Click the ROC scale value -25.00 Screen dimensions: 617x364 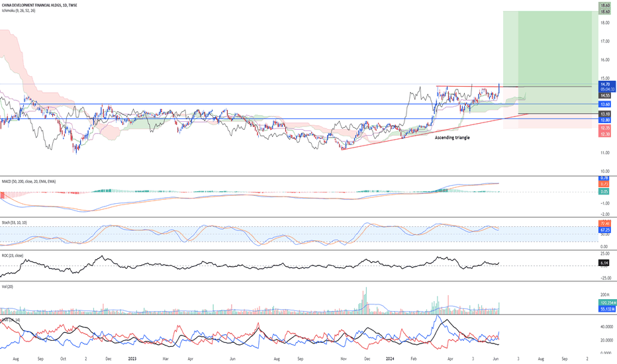click(606, 278)
